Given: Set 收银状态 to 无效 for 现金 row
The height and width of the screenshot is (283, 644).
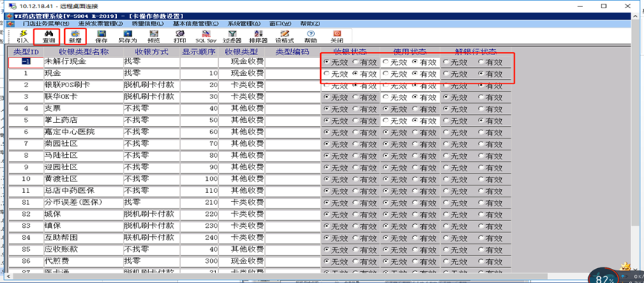Looking at the screenshot, I should (327, 74).
